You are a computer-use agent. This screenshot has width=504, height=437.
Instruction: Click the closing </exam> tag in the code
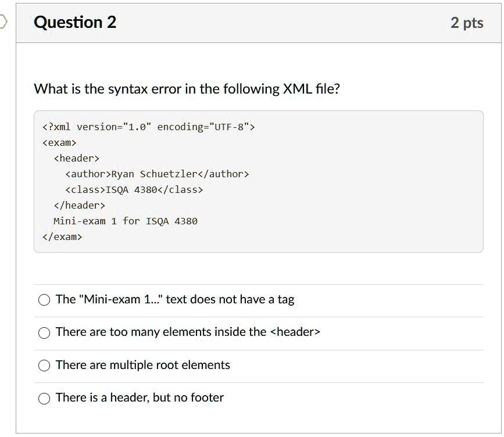click(62, 237)
